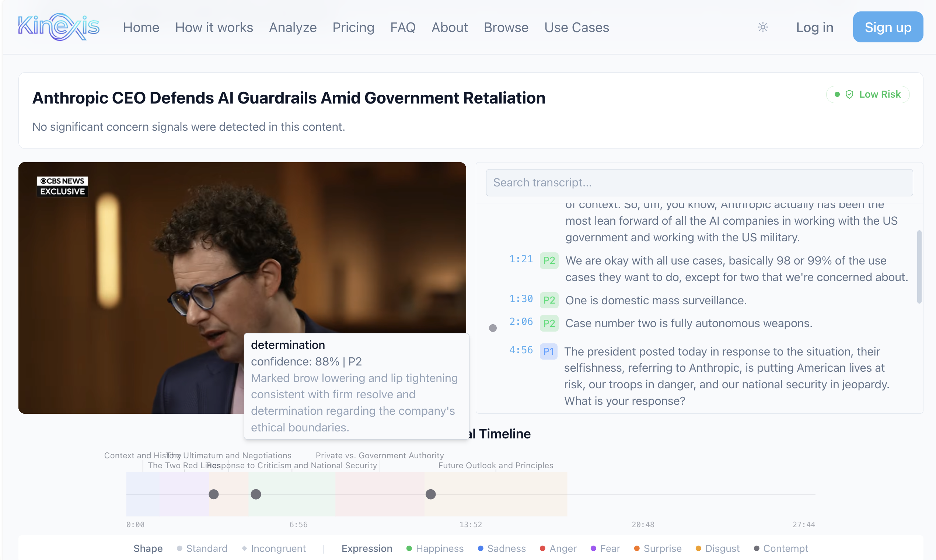The width and height of the screenshot is (936, 560).
Task: Toggle Incongruent shape legend item
Action: point(274,548)
